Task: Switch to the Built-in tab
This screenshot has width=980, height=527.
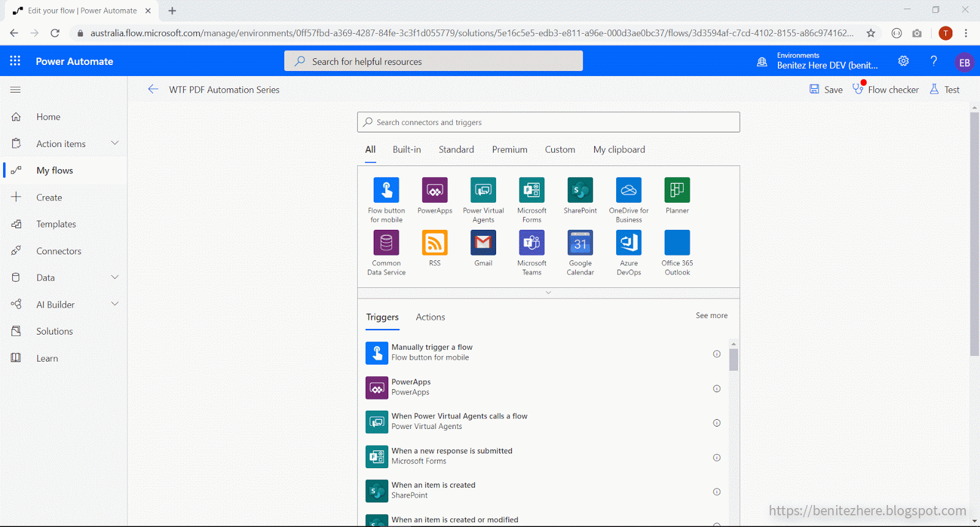Action: (x=407, y=150)
